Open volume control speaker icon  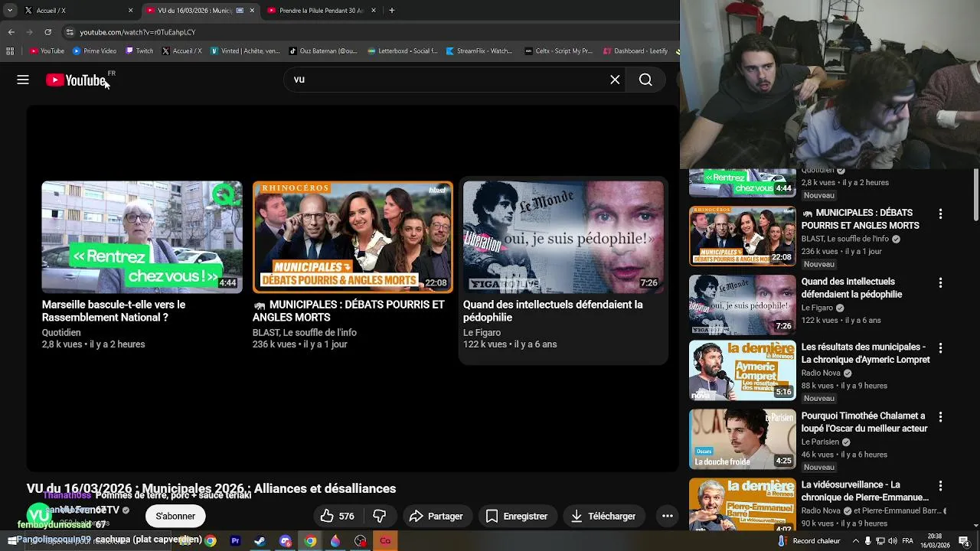tap(892, 541)
